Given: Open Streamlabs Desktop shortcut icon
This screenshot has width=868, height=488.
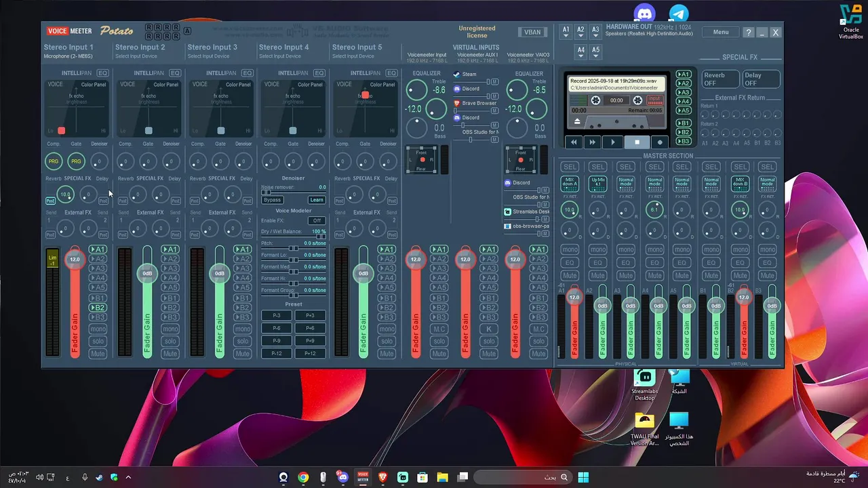Looking at the screenshot, I should click(x=644, y=385).
